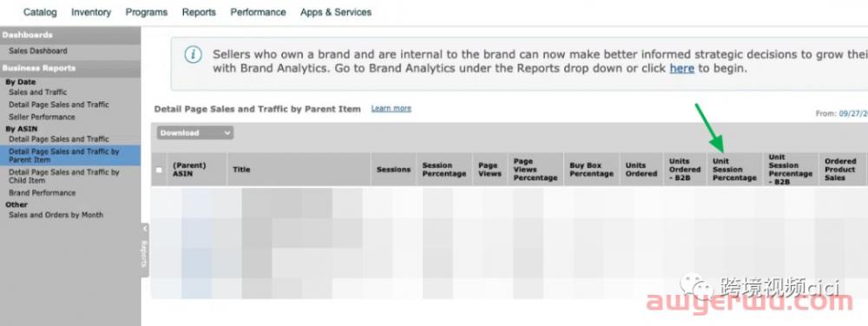The width and height of the screenshot is (868, 326).
Task: Open Sales Dashboard in sidebar
Action: (37, 51)
